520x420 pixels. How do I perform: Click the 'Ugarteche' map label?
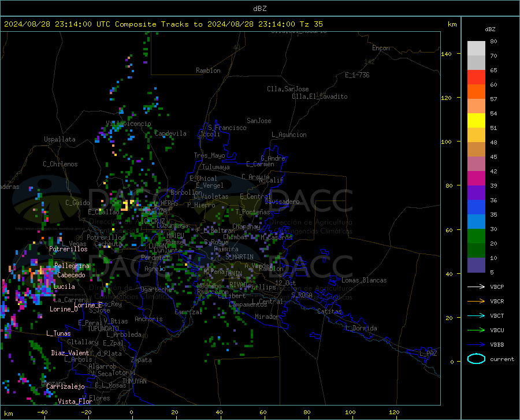156,289
